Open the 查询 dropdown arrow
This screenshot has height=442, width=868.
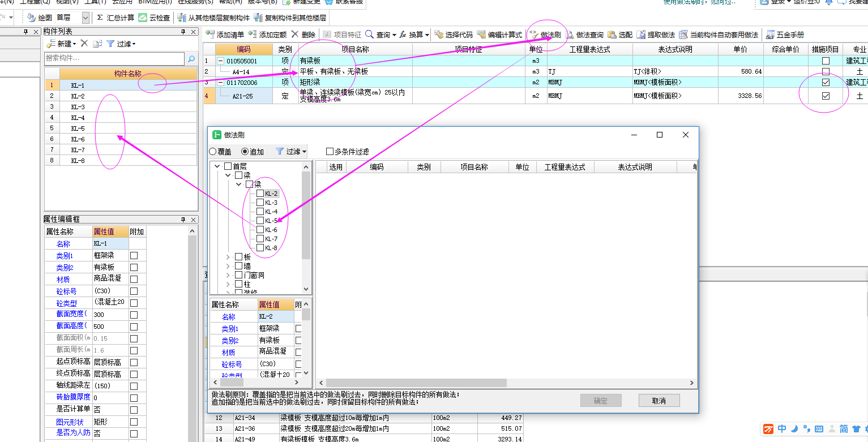[394, 35]
